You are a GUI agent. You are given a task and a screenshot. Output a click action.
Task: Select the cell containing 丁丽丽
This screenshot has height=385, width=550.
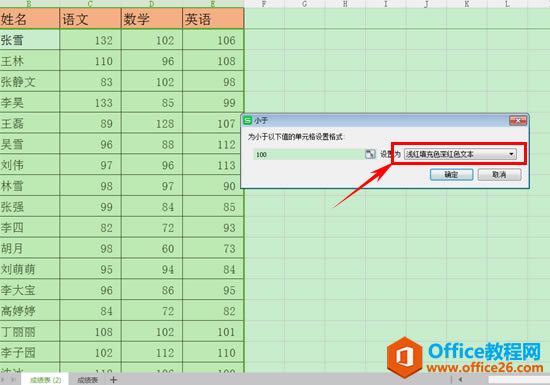29,331
